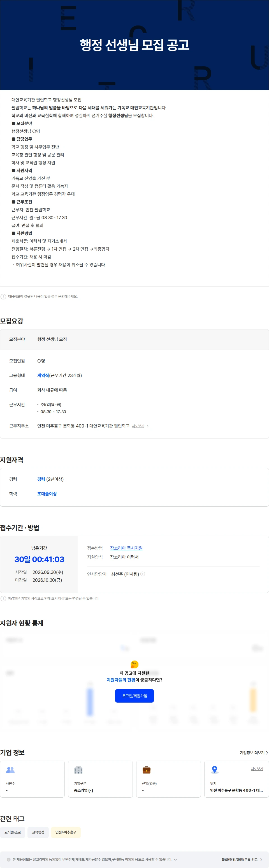Screen dimensions: 269x868
Task: Click 최선주 (인사팀) contact name
Action: point(125,574)
